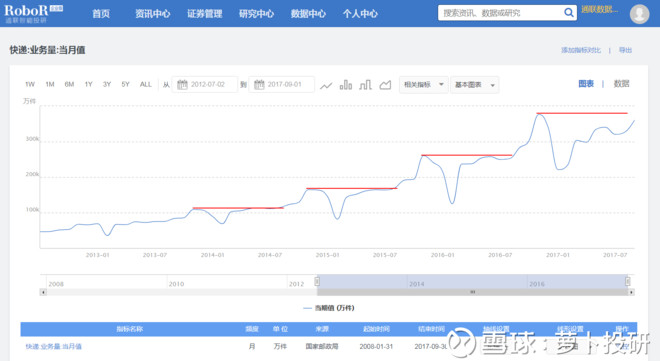Go to 首页 in the navigation bar
Viewport: 660px width, 361px height.
point(101,14)
